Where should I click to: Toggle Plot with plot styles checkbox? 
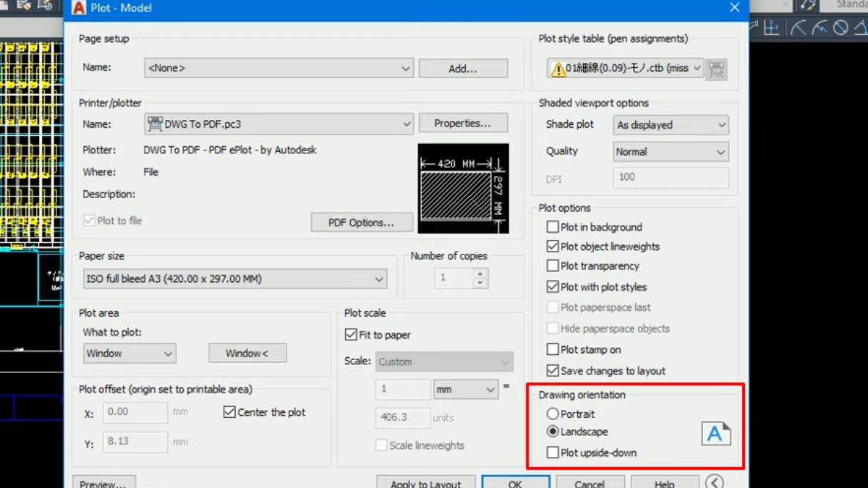point(553,287)
